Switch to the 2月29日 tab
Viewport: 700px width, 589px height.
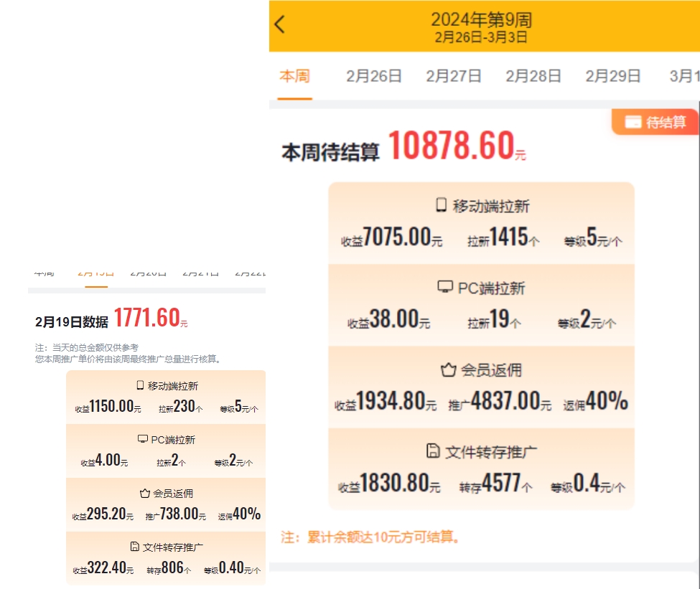613,76
